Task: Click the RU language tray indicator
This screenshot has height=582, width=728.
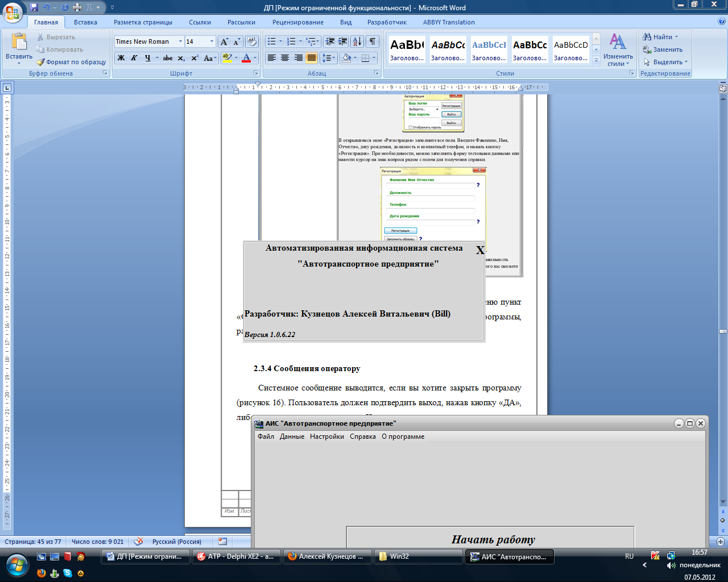Action: [x=629, y=556]
